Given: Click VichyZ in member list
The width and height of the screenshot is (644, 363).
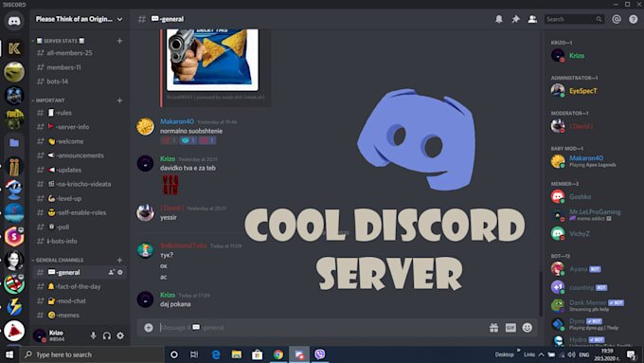Looking at the screenshot, I should pos(579,233).
